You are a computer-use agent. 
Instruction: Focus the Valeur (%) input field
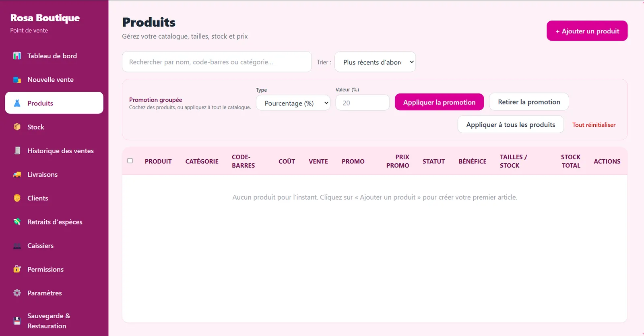(x=363, y=103)
